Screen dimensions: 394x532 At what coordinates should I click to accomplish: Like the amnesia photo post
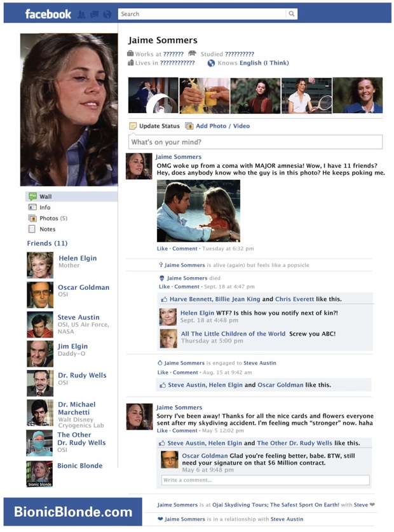click(x=162, y=249)
